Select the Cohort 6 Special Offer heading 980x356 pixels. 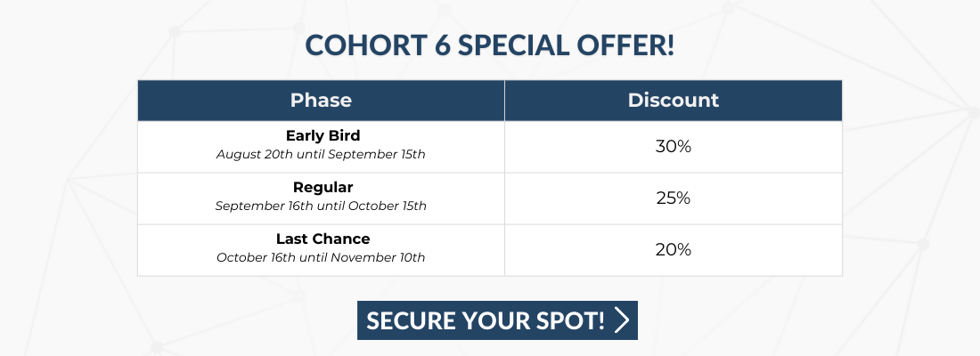point(489,45)
